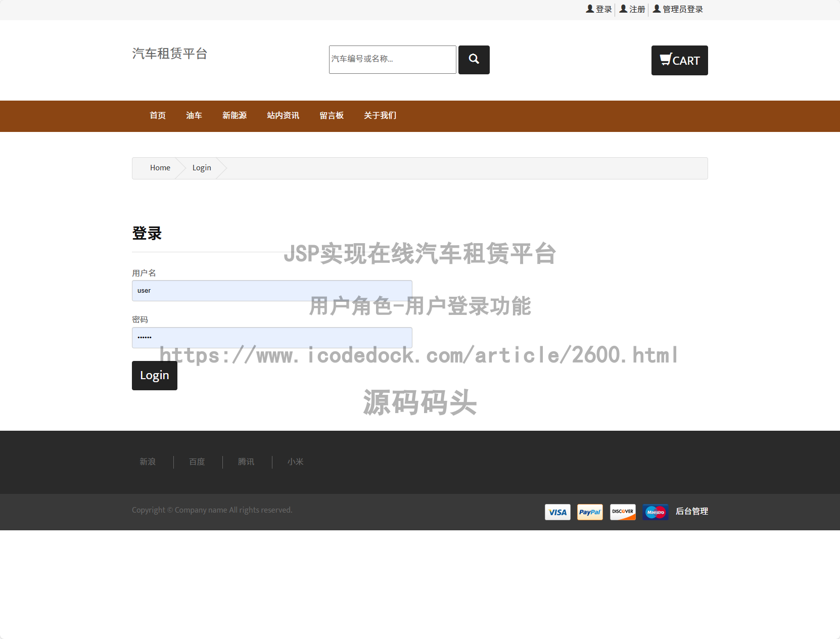840x639 pixels.
Task: Go to Home via the breadcrumb
Action: point(160,167)
